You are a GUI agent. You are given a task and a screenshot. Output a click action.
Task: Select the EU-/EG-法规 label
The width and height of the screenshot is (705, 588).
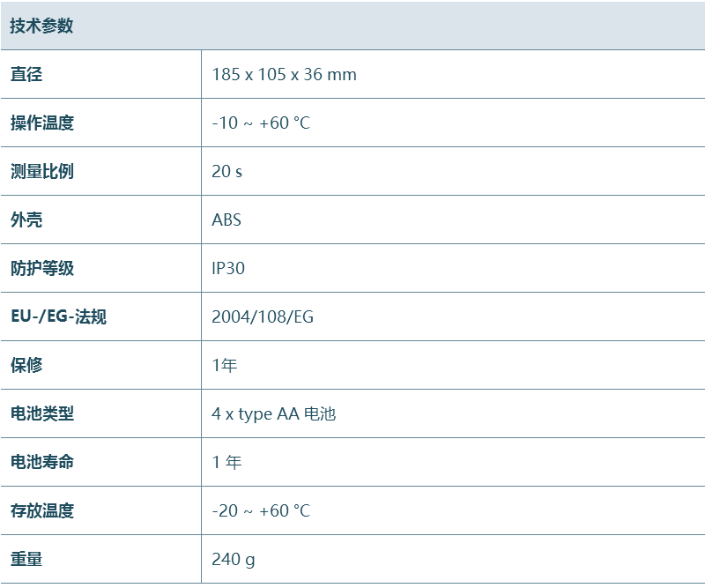58,316
